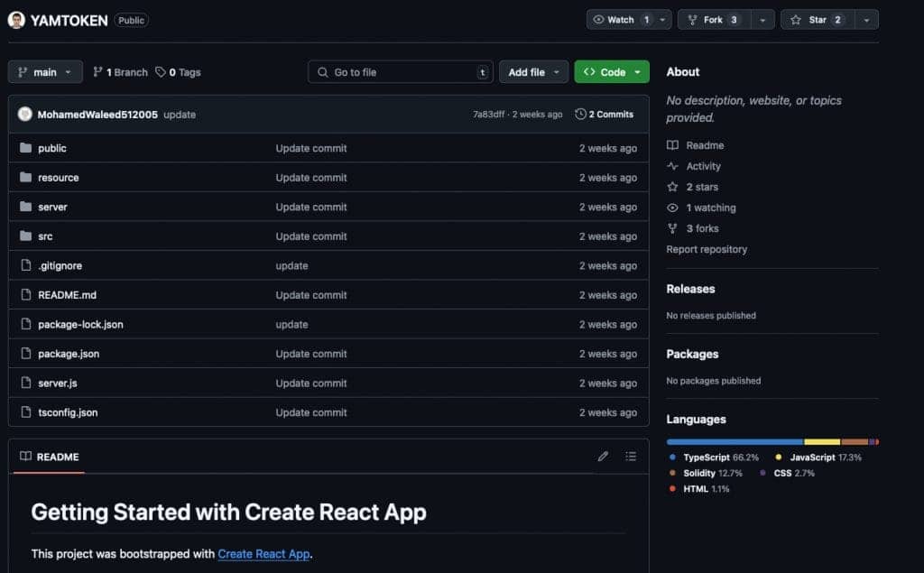The height and width of the screenshot is (573, 924).
Task: Click the Public visibility badge
Action: (131, 20)
